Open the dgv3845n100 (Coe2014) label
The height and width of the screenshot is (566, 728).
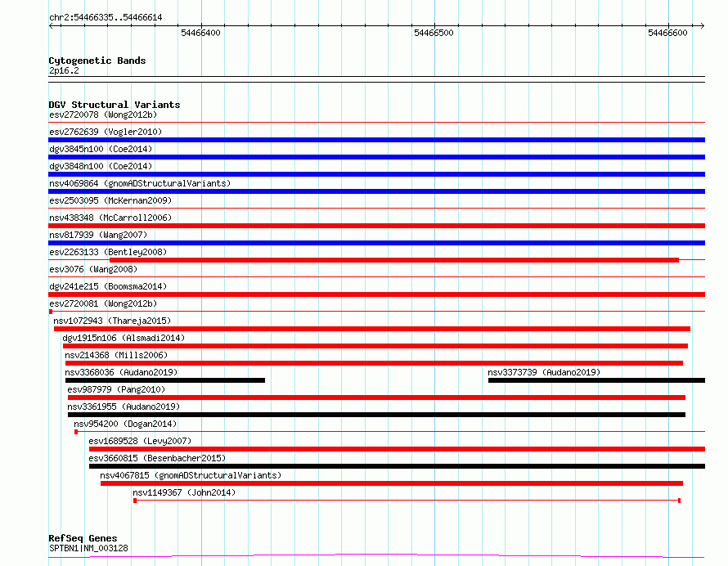(101, 149)
